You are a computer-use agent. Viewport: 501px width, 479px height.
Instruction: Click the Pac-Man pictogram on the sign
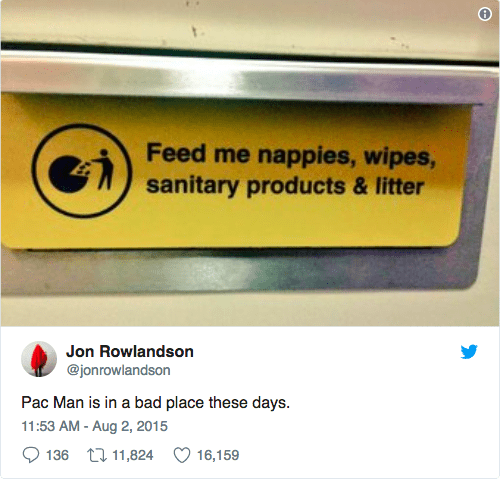68,174
